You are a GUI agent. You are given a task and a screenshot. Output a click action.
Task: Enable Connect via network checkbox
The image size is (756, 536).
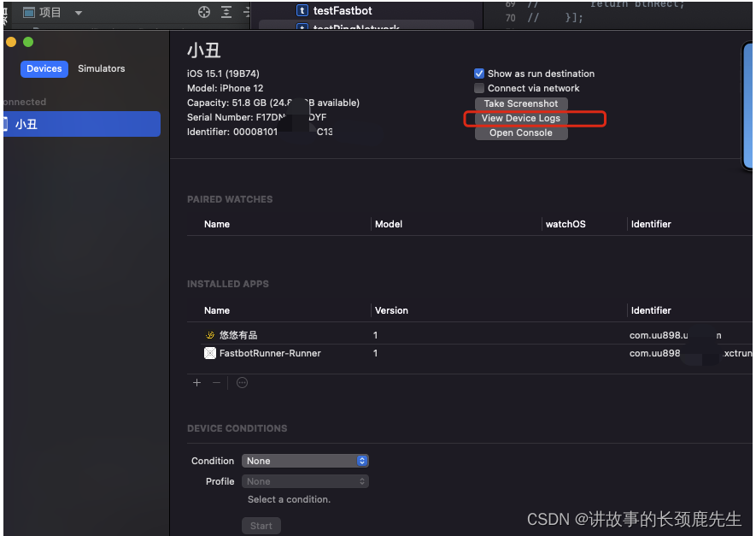tap(478, 88)
